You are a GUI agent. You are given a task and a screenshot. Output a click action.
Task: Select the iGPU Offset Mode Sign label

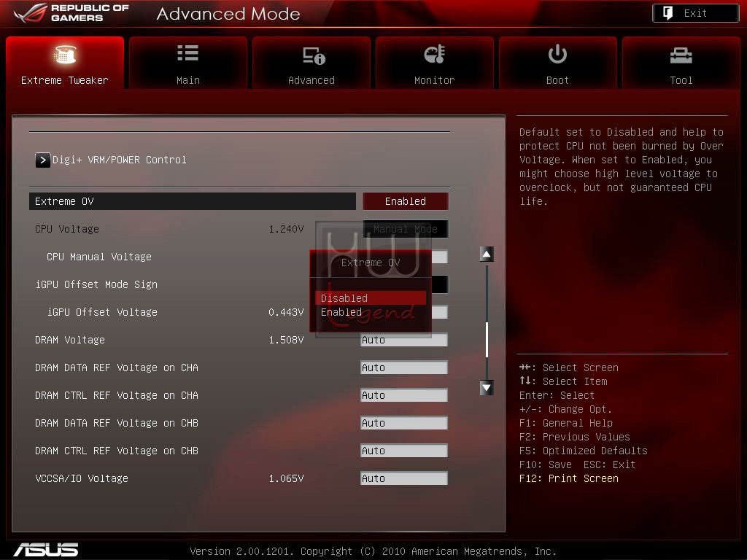coord(96,284)
